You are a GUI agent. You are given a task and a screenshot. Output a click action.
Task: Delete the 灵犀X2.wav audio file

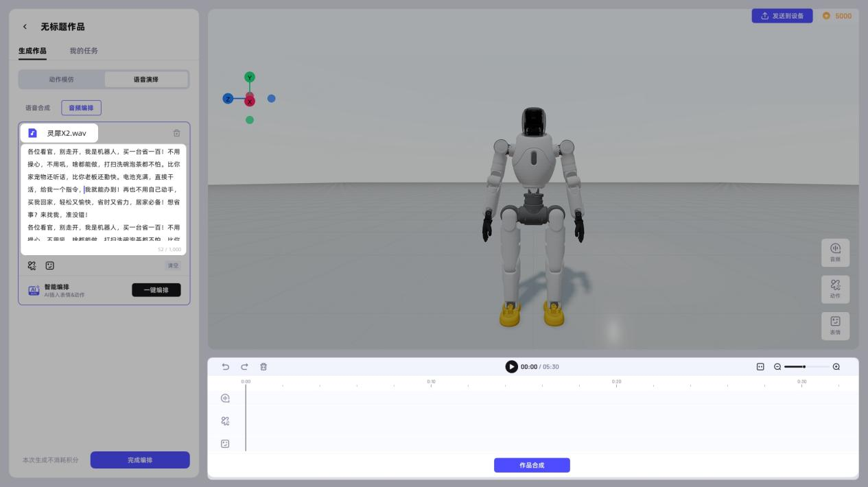coord(176,133)
